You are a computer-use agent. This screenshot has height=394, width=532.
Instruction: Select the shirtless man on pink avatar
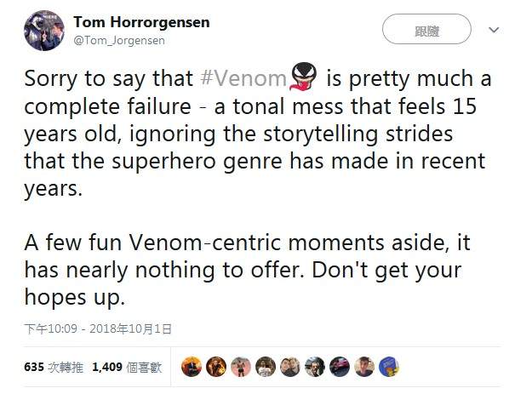click(x=241, y=367)
